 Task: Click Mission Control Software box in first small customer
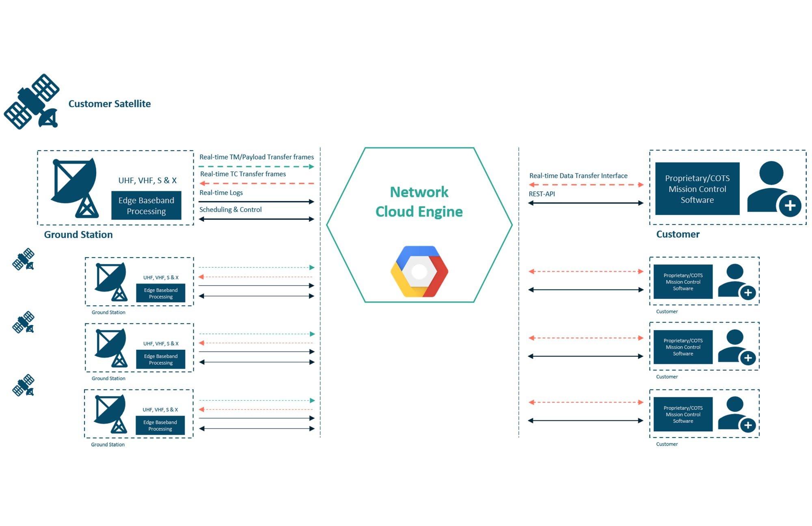(x=683, y=282)
